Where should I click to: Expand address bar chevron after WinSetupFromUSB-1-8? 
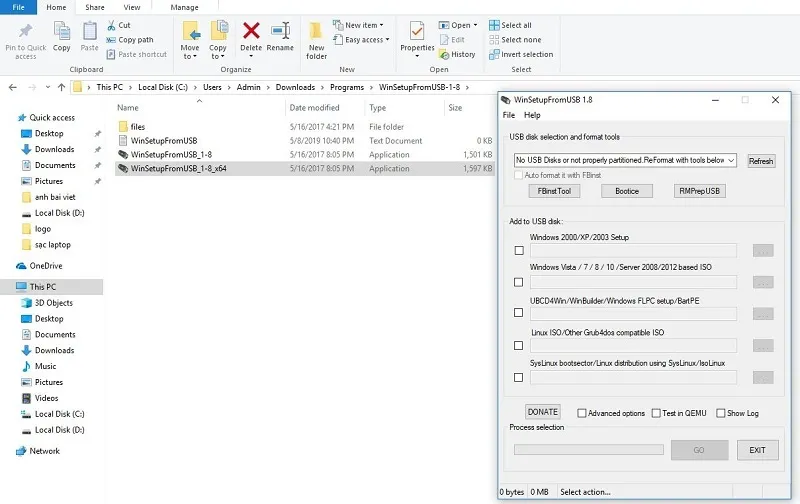point(467,87)
